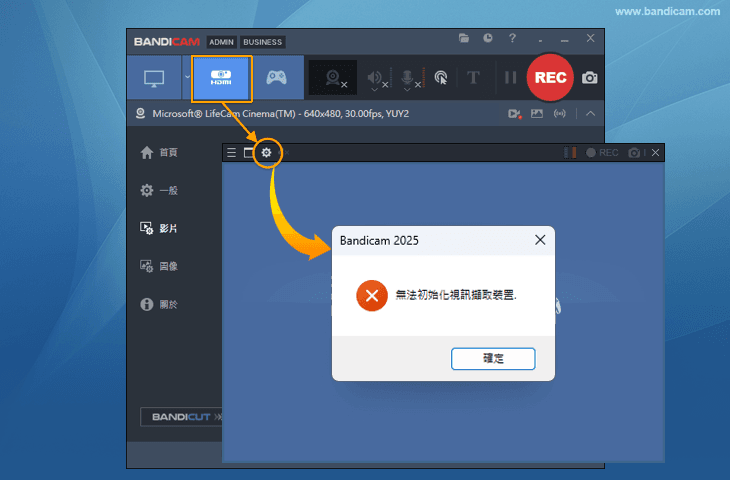The width and height of the screenshot is (730, 480).
Task: Expand microphone options chevron
Action: [x=407, y=89]
